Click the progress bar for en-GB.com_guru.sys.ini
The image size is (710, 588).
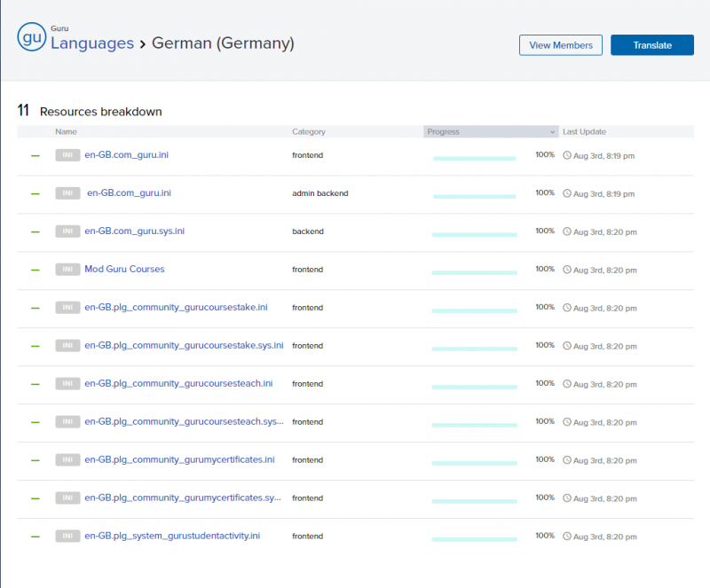tap(475, 234)
